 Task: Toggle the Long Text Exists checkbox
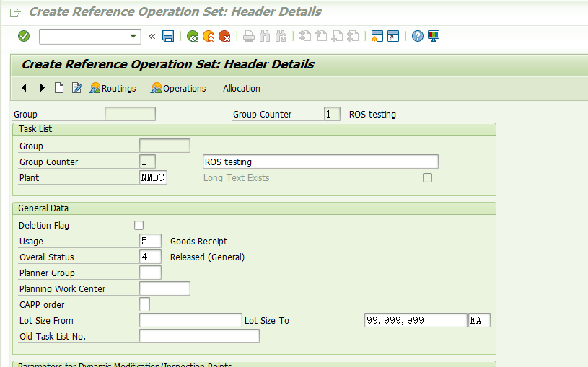click(x=428, y=177)
